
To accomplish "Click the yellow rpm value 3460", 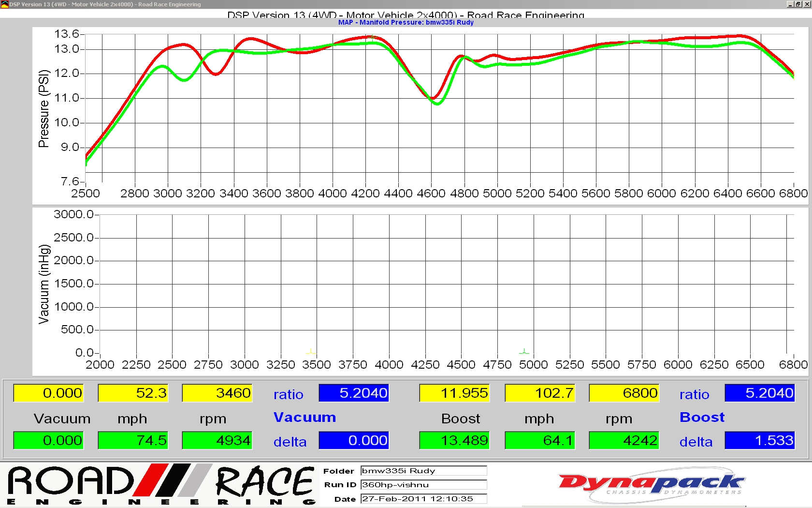I will click(217, 393).
